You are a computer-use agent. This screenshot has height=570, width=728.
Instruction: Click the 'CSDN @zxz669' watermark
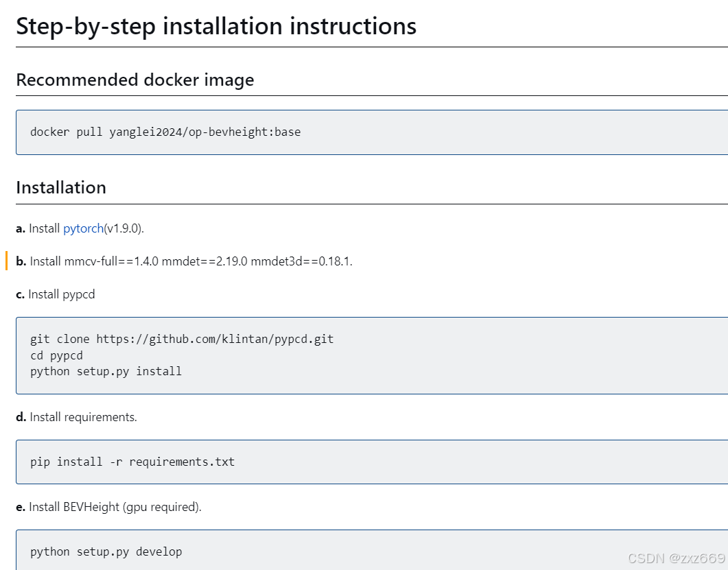pyautogui.click(x=676, y=558)
